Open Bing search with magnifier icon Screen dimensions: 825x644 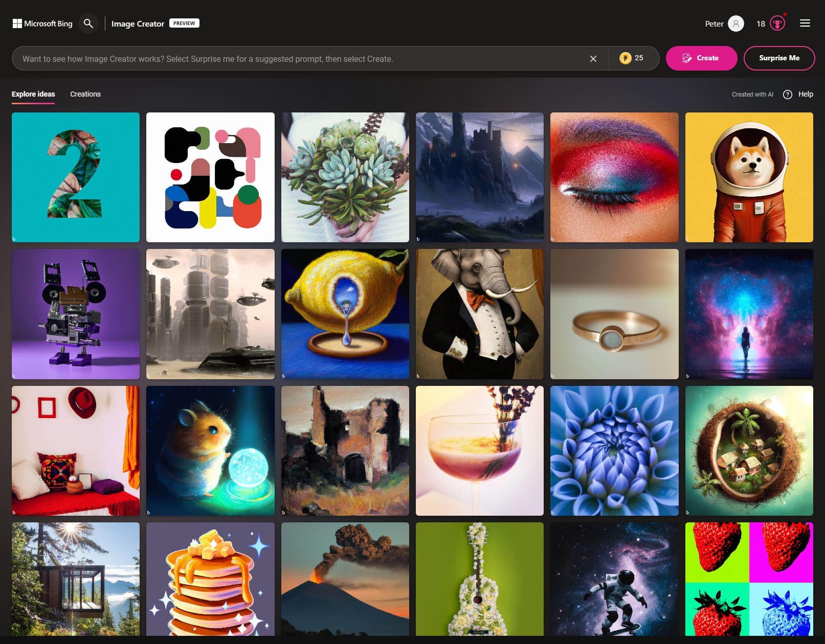pos(88,24)
